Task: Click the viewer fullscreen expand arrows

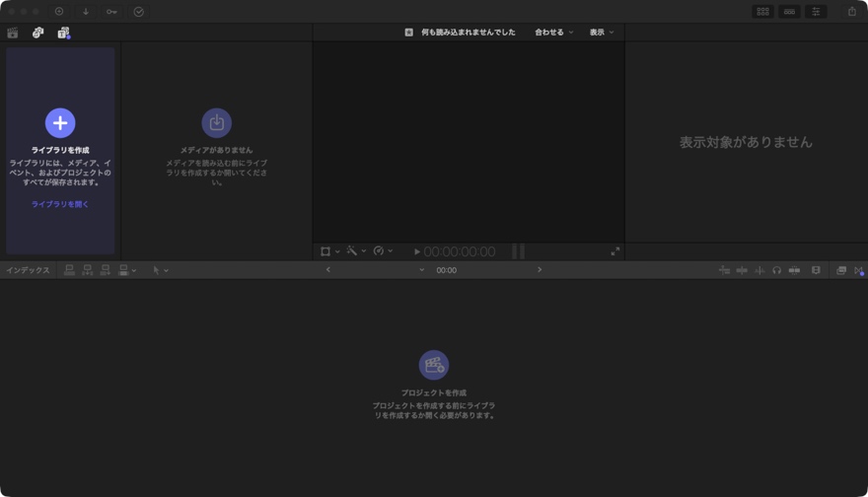Action: pos(615,251)
